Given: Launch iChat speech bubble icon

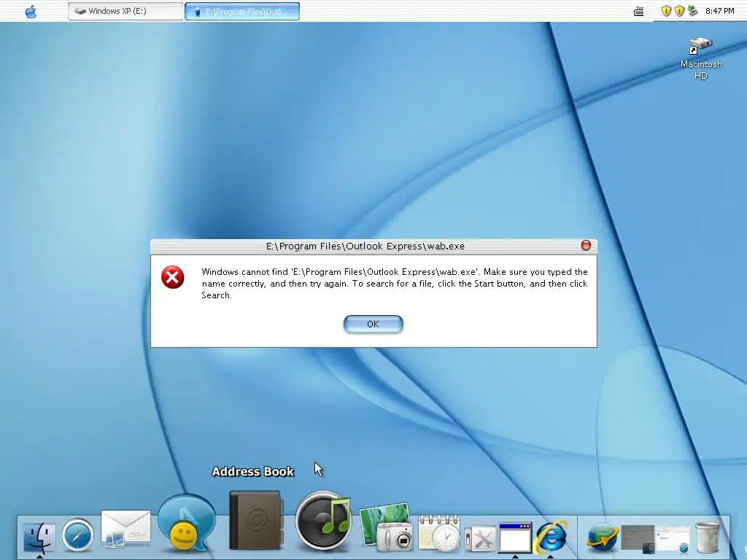Looking at the screenshot, I should (186, 522).
